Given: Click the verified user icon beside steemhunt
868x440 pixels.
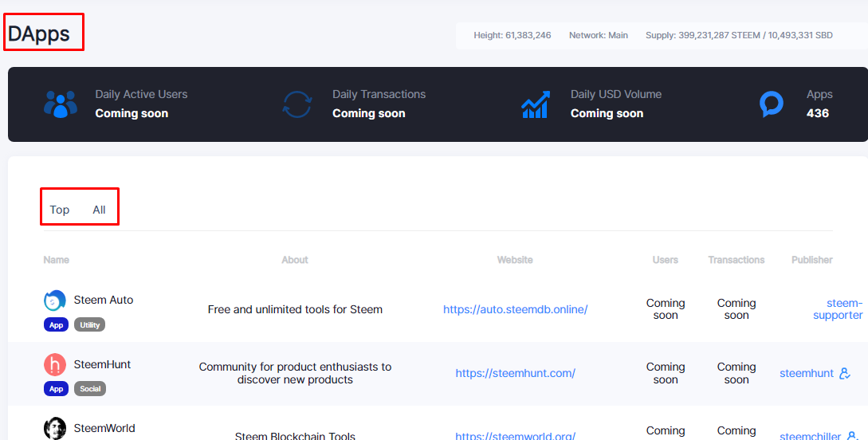Looking at the screenshot, I should coord(844,374).
